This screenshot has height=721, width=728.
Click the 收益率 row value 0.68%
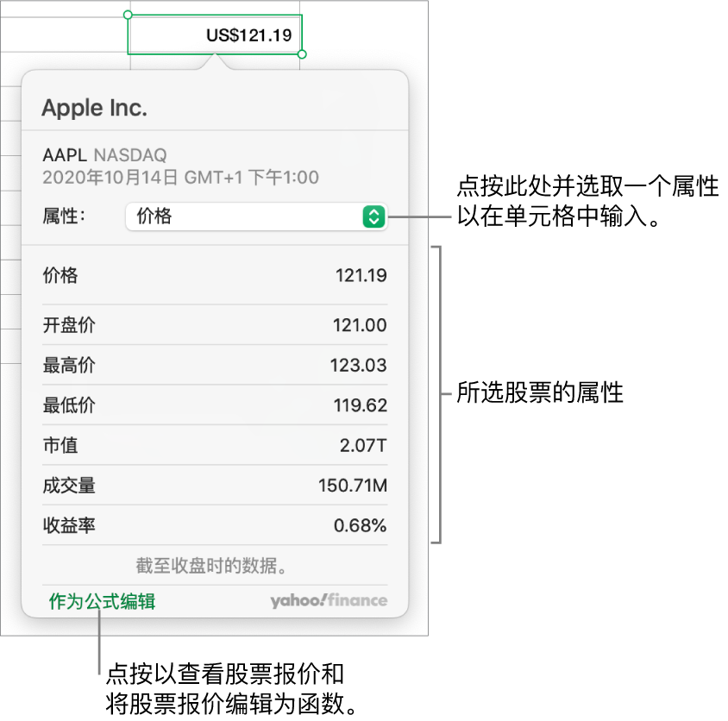click(361, 525)
